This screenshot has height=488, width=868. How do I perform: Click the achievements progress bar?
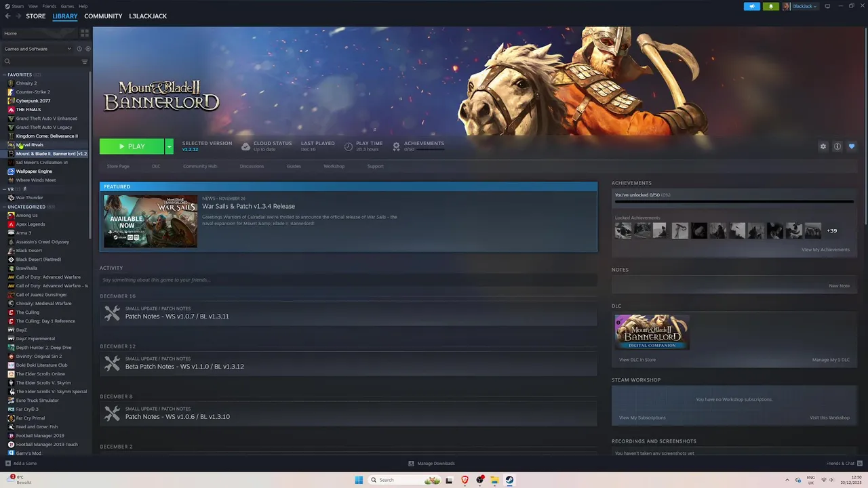(734, 201)
